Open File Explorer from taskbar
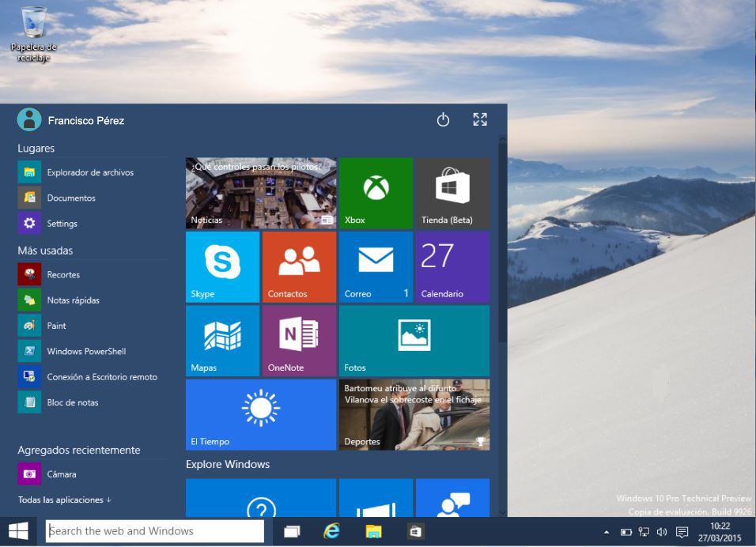Screen dimensions: 756x547 point(373,531)
